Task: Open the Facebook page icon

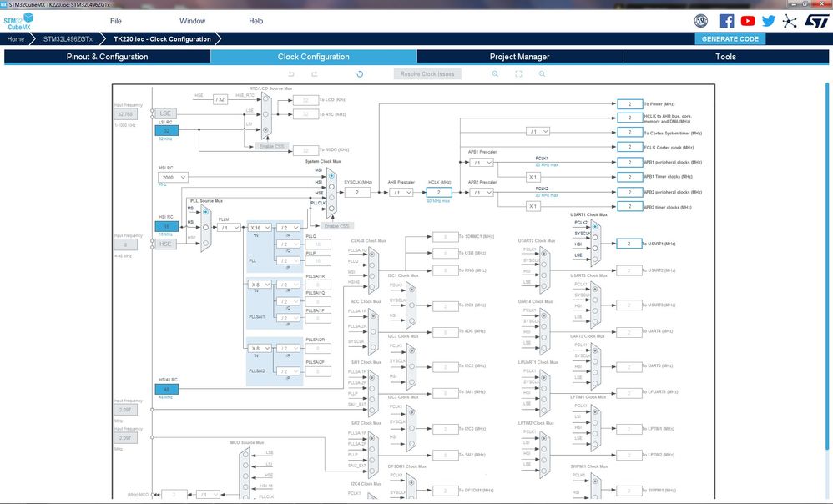Action: pos(727,21)
